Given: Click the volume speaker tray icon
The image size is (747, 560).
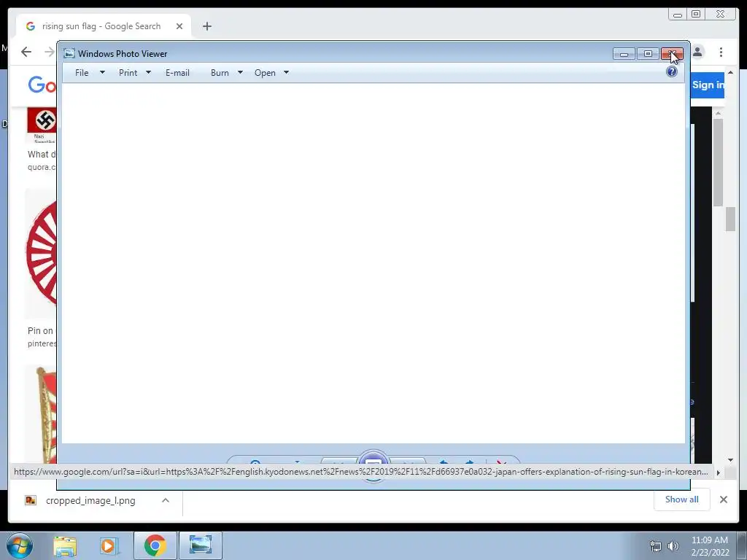Looking at the screenshot, I should [673, 546].
